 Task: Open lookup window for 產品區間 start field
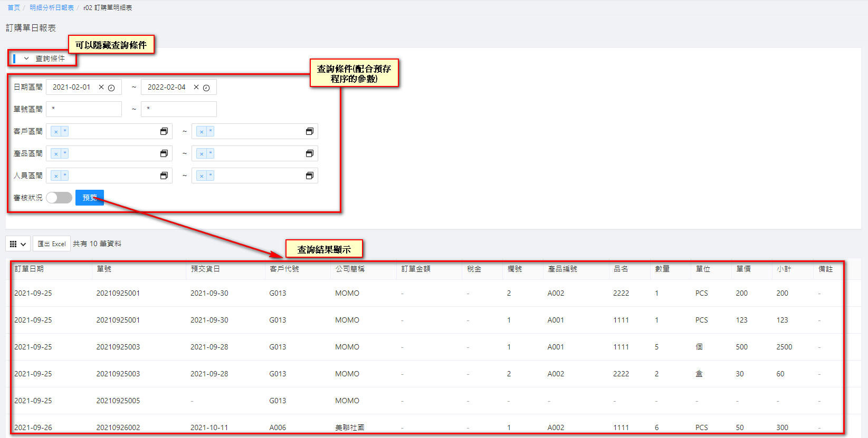point(164,153)
